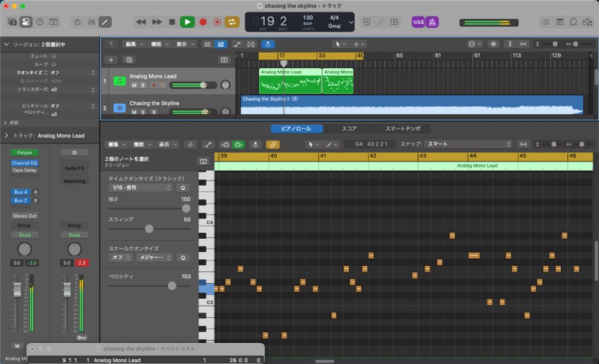This screenshot has height=364, width=599.
Task: Open the 機能 menu in piano roll
Action: pyautogui.click(x=143, y=144)
